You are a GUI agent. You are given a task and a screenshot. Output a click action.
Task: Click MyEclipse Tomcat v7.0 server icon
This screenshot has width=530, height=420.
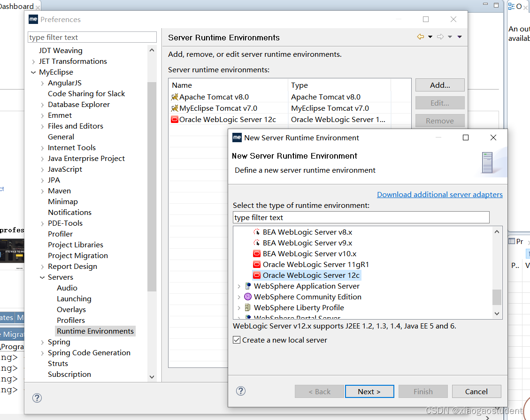[175, 108]
